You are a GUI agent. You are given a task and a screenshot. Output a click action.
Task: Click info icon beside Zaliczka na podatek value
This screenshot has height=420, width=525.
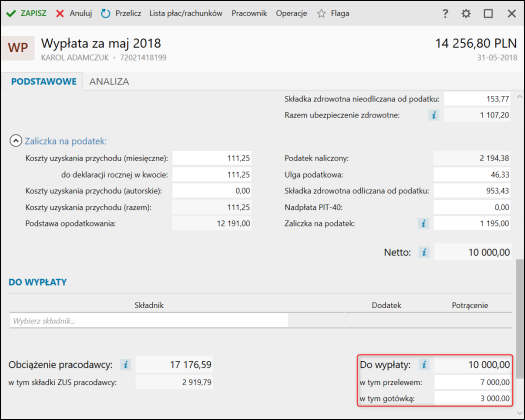[423, 223]
